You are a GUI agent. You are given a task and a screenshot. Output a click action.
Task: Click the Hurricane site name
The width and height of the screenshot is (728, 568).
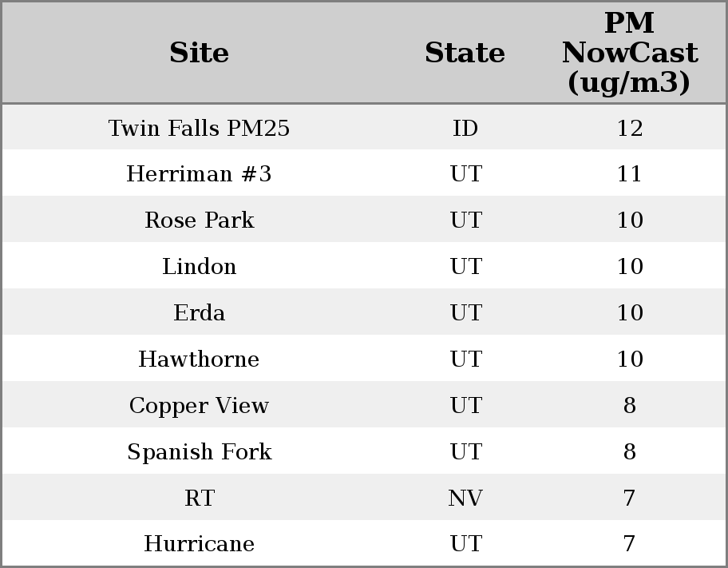tap(199, 544)
